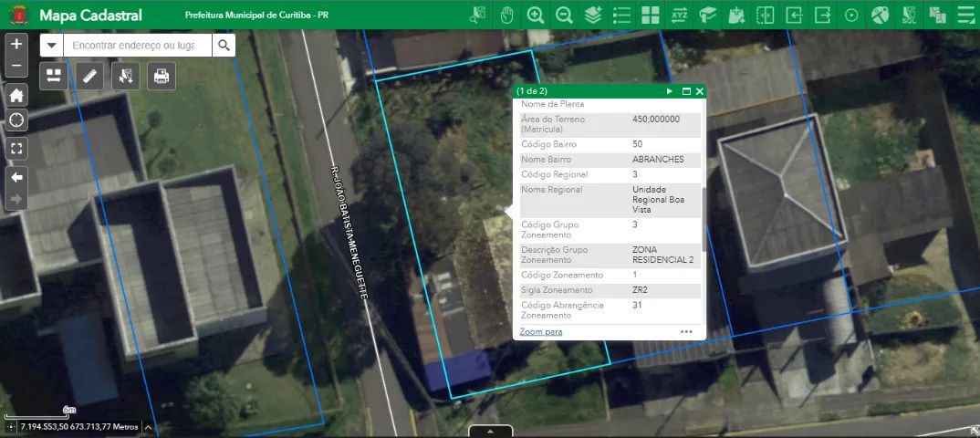The image size is (980, 438).
Task: Expand the search source dropdown arrow
Action: (51, 46)
